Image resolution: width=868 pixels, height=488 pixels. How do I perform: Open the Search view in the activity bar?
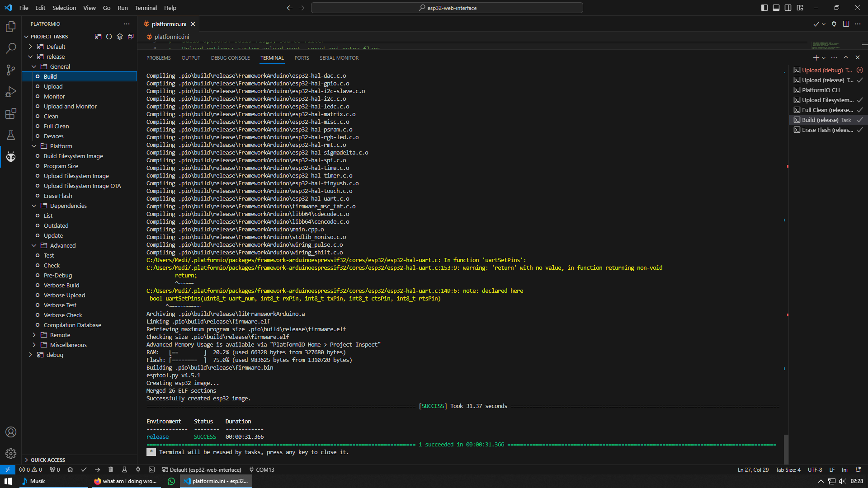tap(11, 48)
